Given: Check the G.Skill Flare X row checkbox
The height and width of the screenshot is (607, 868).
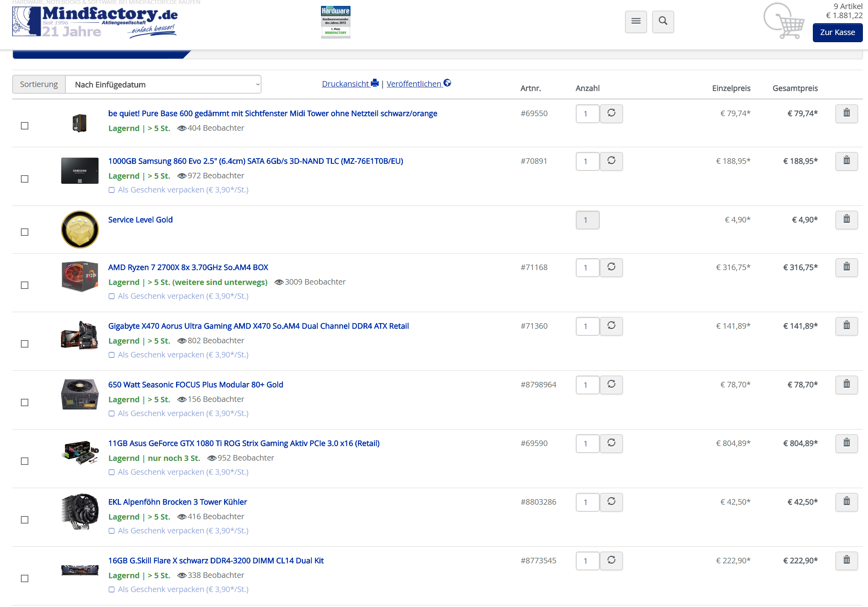Looking at the screenshot, I should pyautogui.click(x=24, y=579).
